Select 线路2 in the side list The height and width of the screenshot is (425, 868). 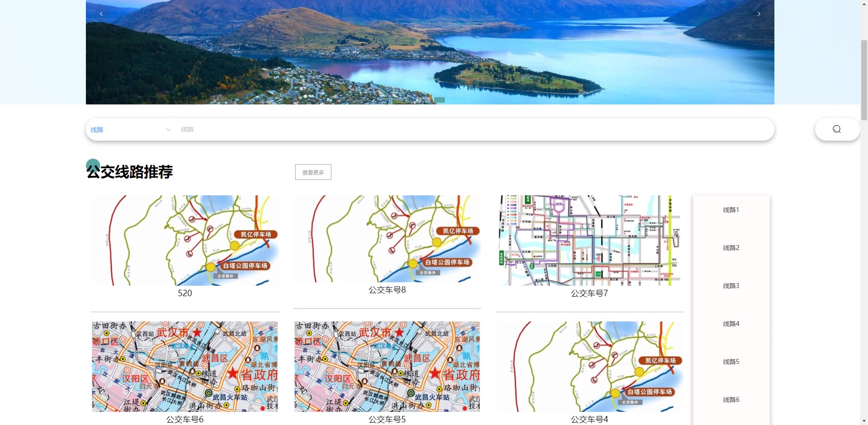click(x=731, y=248)
